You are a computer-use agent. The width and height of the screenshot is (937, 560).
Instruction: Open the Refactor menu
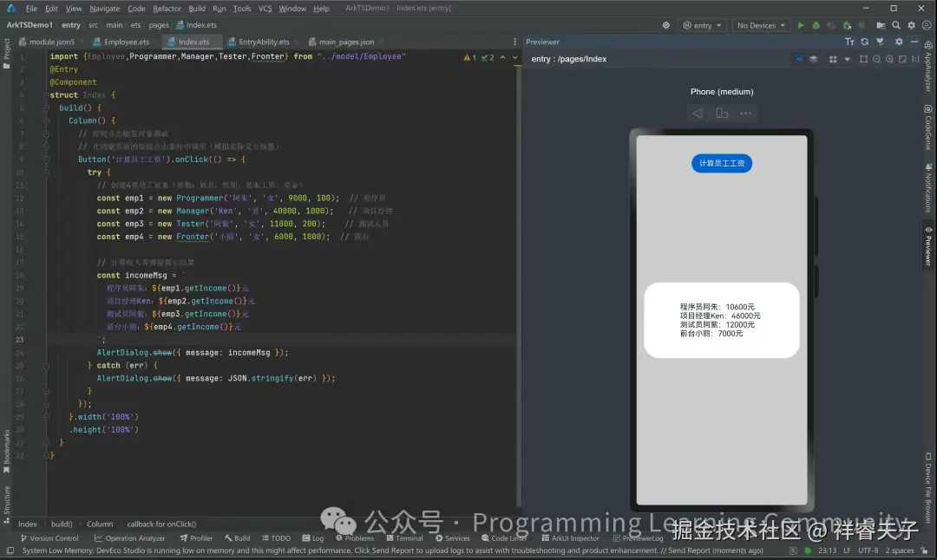point(167,9)
